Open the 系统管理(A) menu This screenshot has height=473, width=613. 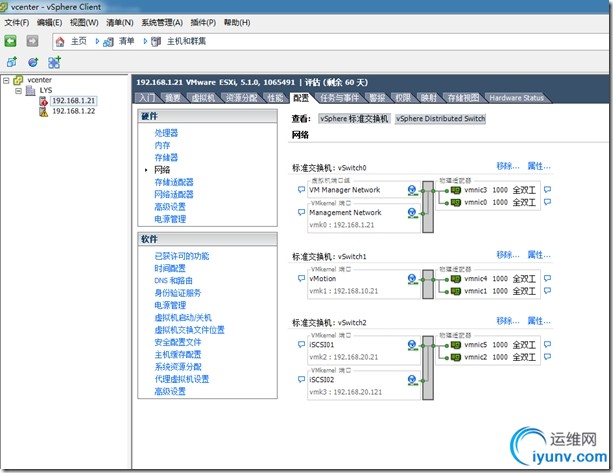tap(162, 23)
